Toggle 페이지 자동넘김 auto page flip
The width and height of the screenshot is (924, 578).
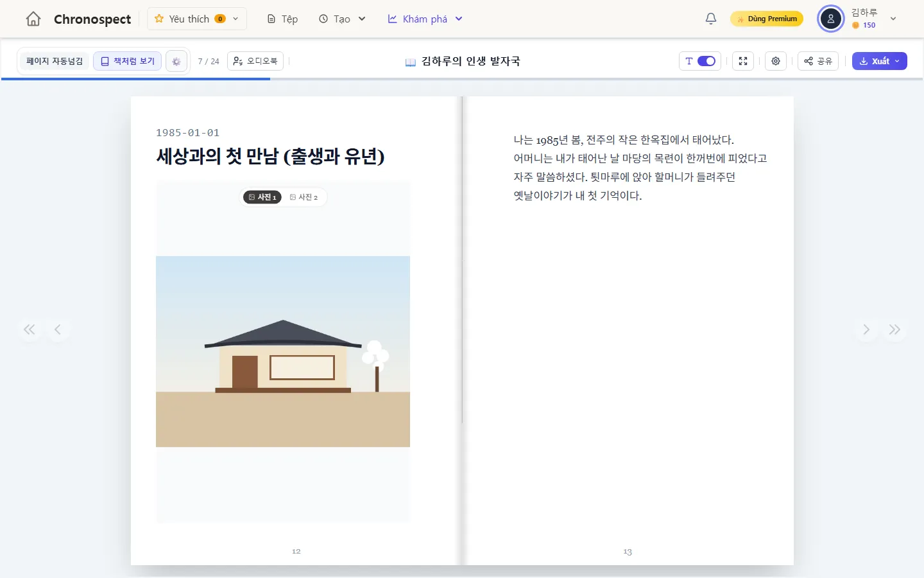(55, 61)
